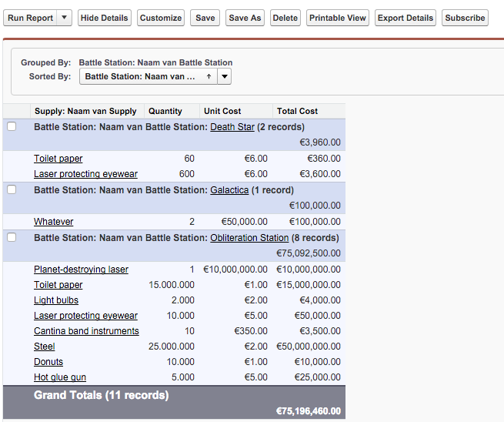This screenshot has width=504, height=422.
Task: Open Laser protecting eyewear under Obliteration Station
Action: (85, 316)
